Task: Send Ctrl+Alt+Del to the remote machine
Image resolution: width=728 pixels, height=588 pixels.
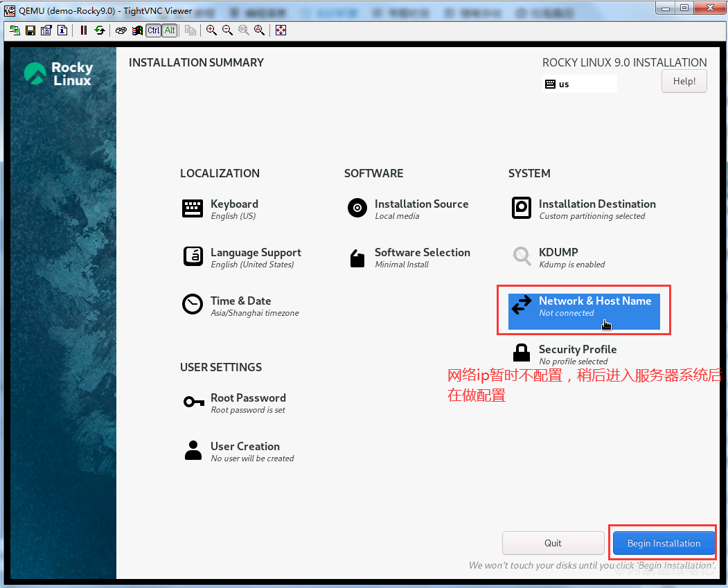Action: tap(121, 30)
